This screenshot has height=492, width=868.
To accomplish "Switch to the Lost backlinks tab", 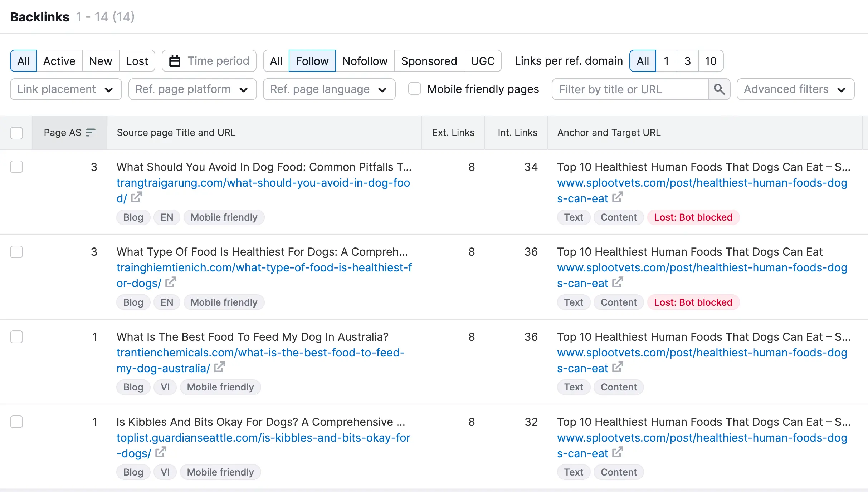I will pos(137,61).
